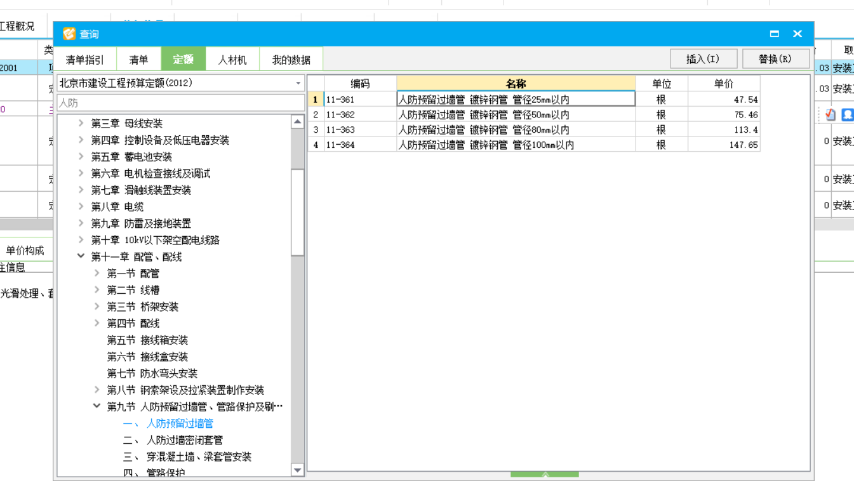This screenshot has height=504, width=854.
Task: Open the 我的数据 tab
Action: pyautogui.click(x=291, y=60)
